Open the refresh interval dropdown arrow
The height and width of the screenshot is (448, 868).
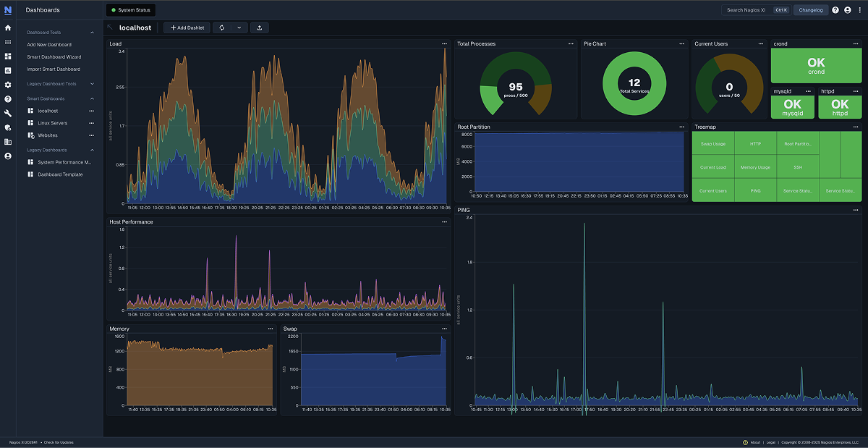[x=239, y=27]
